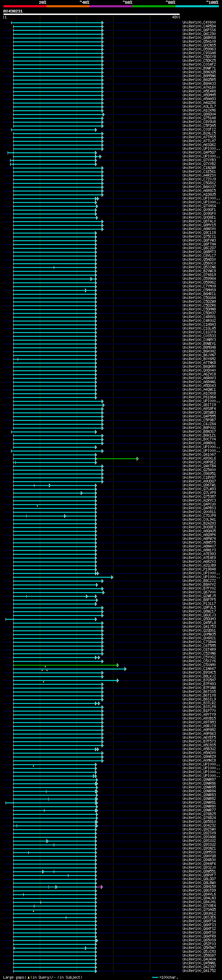Choose hit UniRef100_B8N3Q5
The height and width of the screenshot is (980, 222).
[199, 72]
